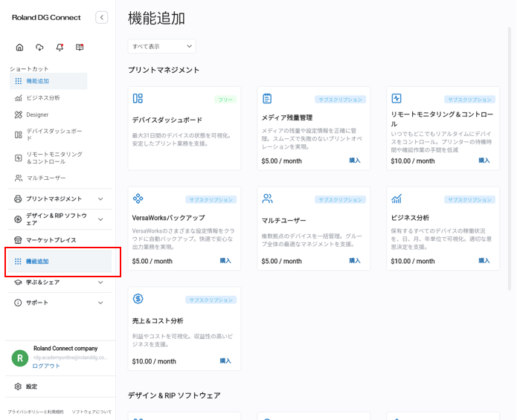Click the home icon in sidebar
The image size is (520, 420).
[x=19, y=47]
